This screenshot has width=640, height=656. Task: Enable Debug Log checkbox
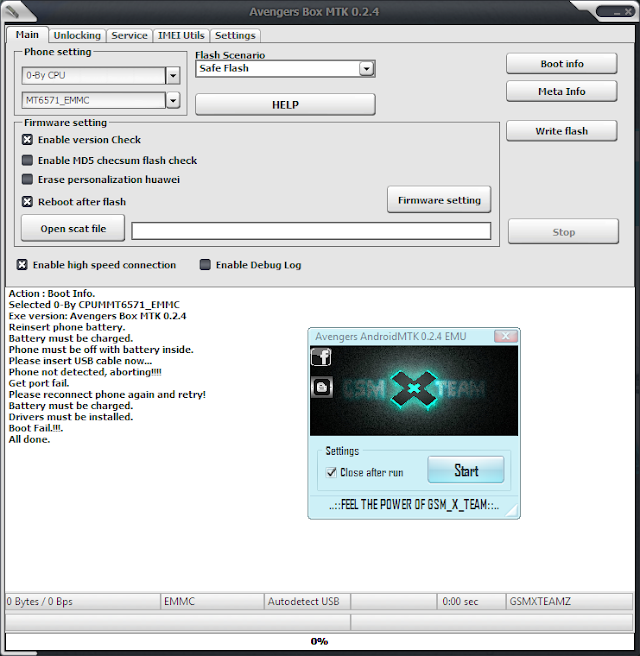[205, 265]
